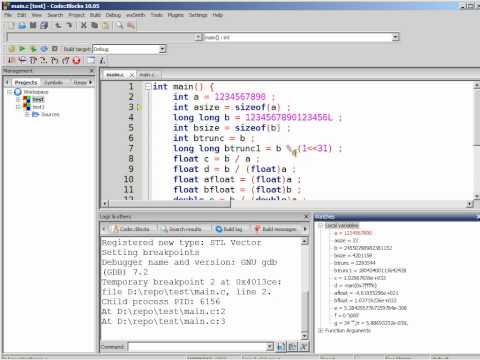Image resolution: width=480 pixels, height=360 pixels.
Task: Open the Debug menu
Action: pos(113,15)
